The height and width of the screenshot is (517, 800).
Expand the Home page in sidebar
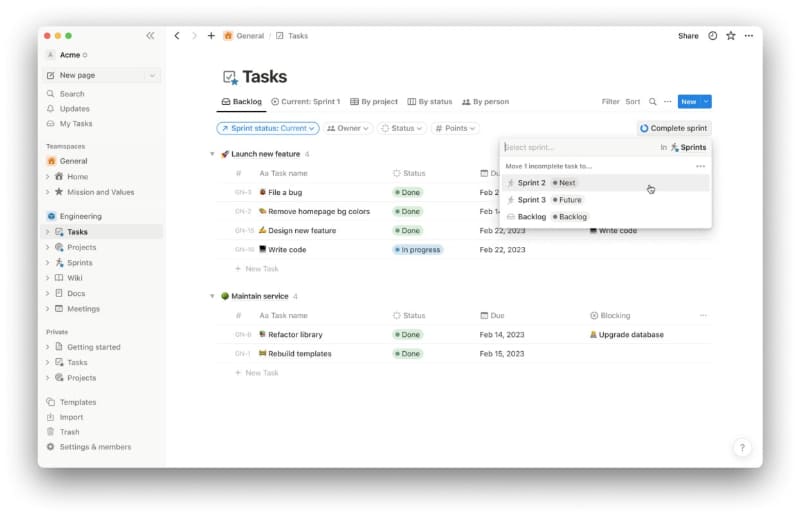point(47,177)
